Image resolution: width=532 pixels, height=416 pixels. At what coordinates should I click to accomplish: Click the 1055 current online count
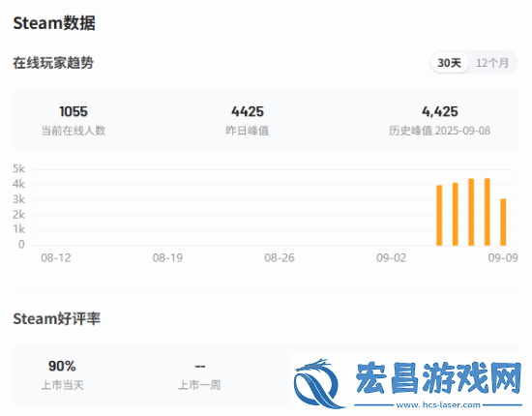[x=74, y=111]
